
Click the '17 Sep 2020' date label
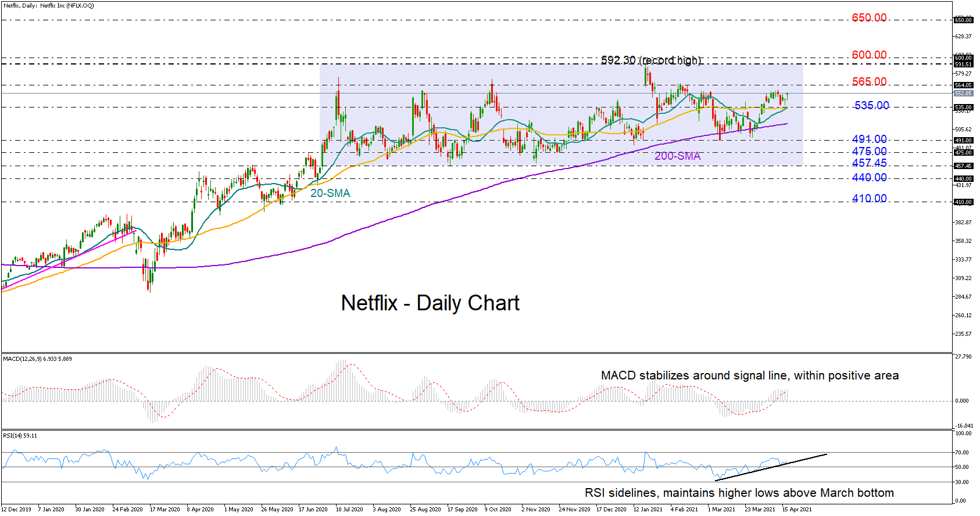(462, 510)
